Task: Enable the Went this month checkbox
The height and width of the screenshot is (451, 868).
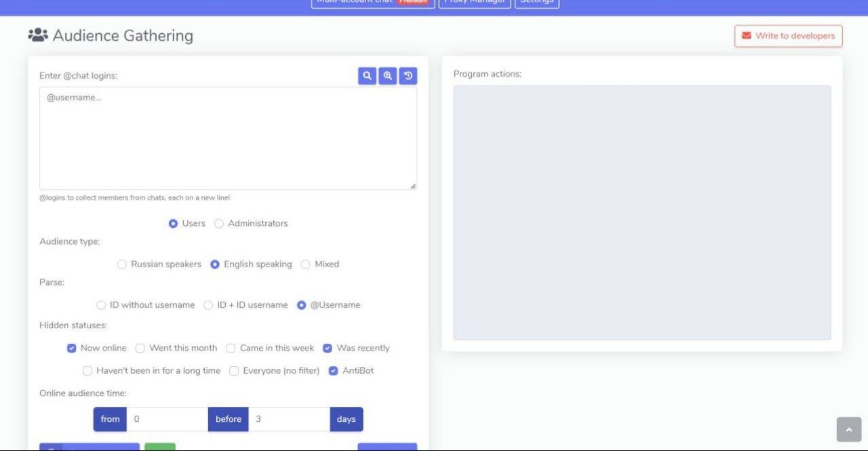Action: point(140,348)
